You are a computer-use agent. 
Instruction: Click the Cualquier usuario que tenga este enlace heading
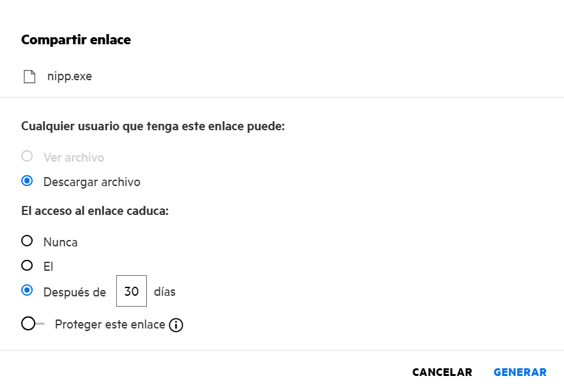pyautogui.click(x=153, y=126)
